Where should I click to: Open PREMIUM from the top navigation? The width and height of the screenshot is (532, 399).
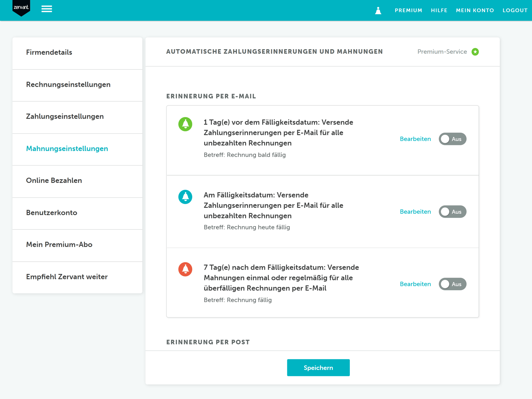pyautogui.click(x=408, y=10)
